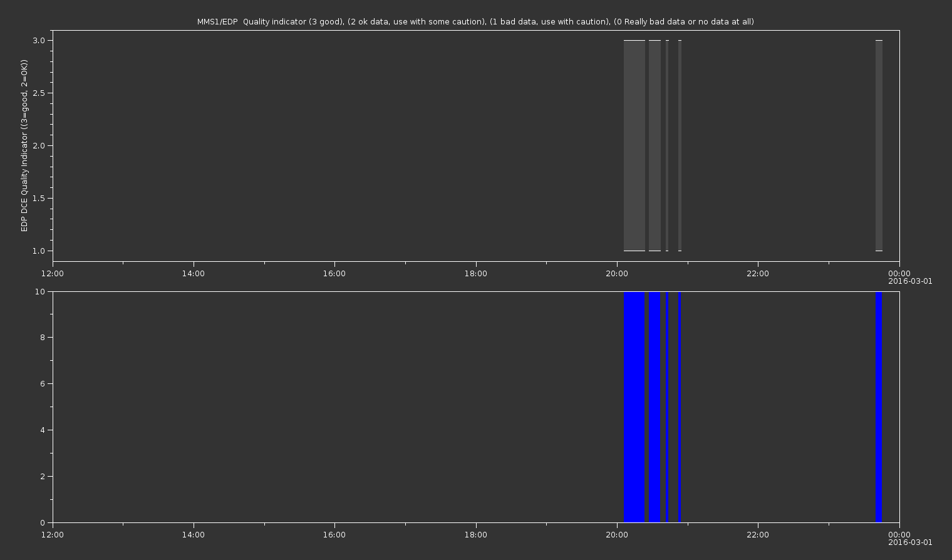Click the 16:00 time label under upper plot
The height and width of the screenshot is (560, 952).
334,273
